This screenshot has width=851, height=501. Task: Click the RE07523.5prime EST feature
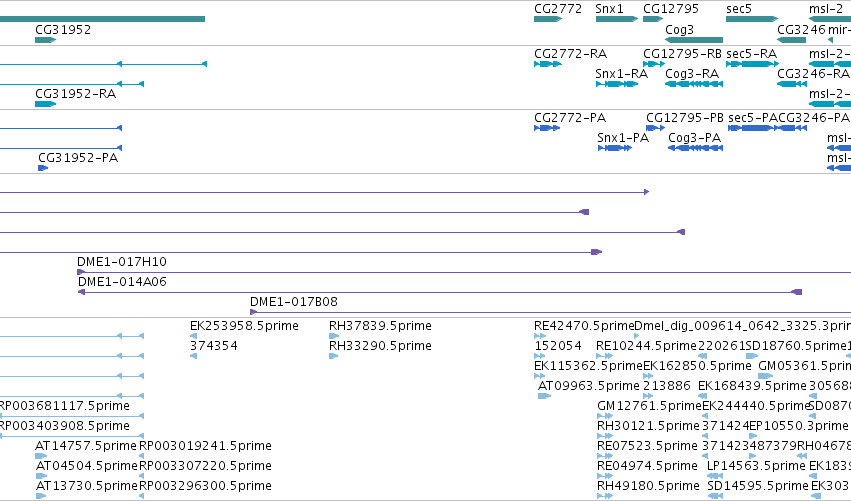tap(605, 456)
